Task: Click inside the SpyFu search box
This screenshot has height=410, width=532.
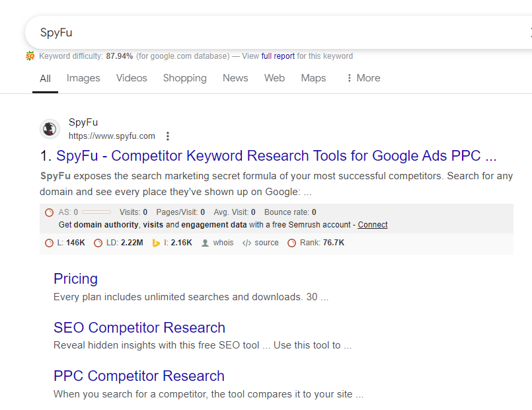Action: (x=278, y=32)
